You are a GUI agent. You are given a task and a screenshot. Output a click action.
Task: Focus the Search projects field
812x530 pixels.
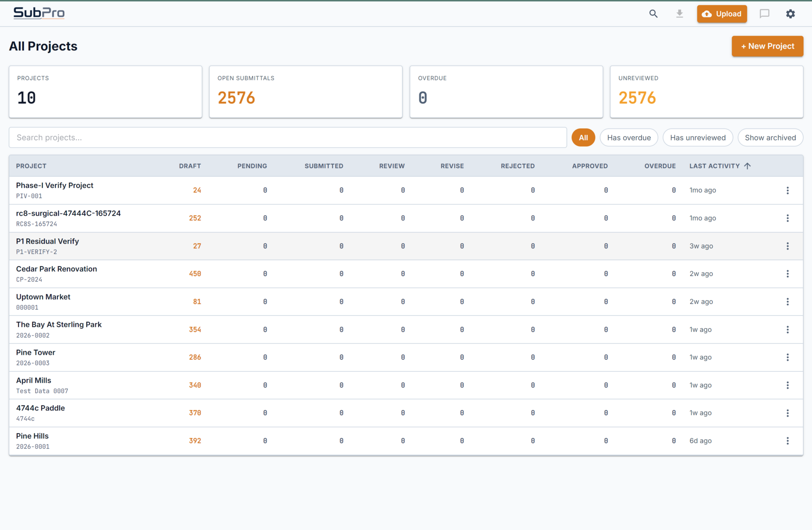(x=288, y=138)
